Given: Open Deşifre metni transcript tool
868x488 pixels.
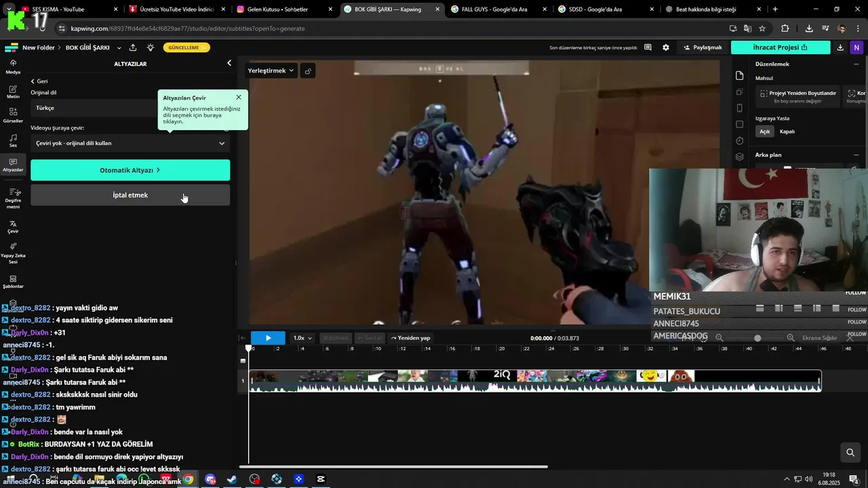Looking at the screenshot, I should pyautogui.click(x=13, y=198).
